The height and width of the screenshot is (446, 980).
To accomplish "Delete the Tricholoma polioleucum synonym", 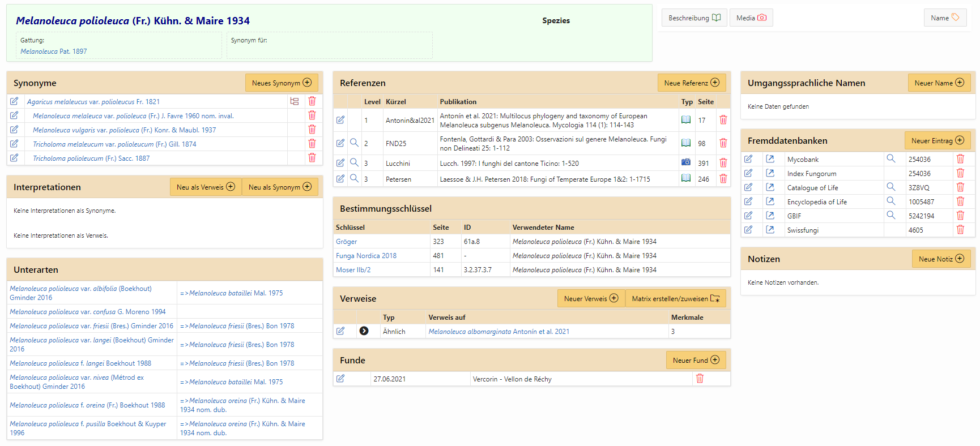I will coord(312,158).
